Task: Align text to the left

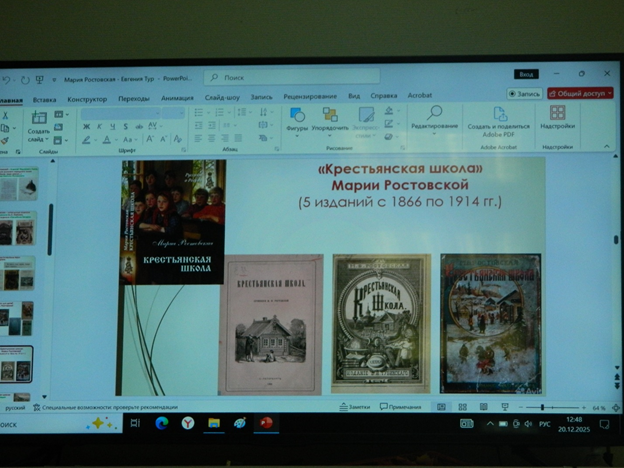Action: tap(198, 138)
